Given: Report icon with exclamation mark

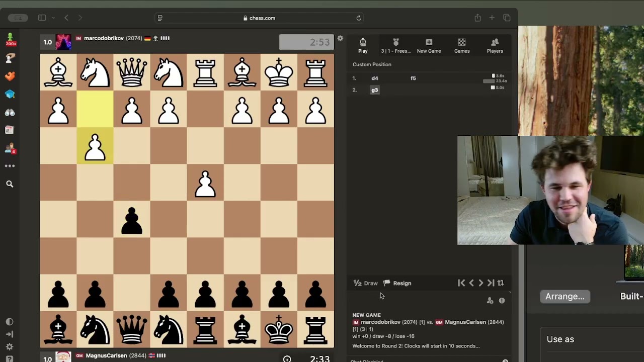Looking at the screenshot, I should pos(502,301).
